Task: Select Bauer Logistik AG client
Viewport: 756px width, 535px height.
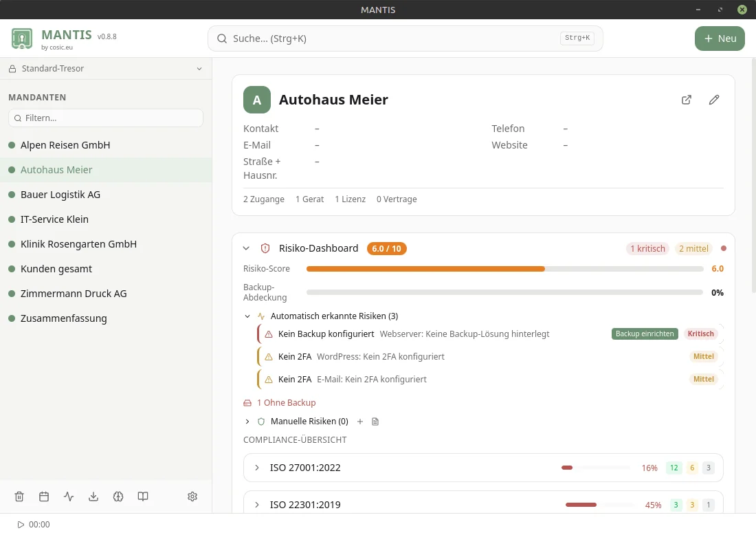Action: coord(106,195)
